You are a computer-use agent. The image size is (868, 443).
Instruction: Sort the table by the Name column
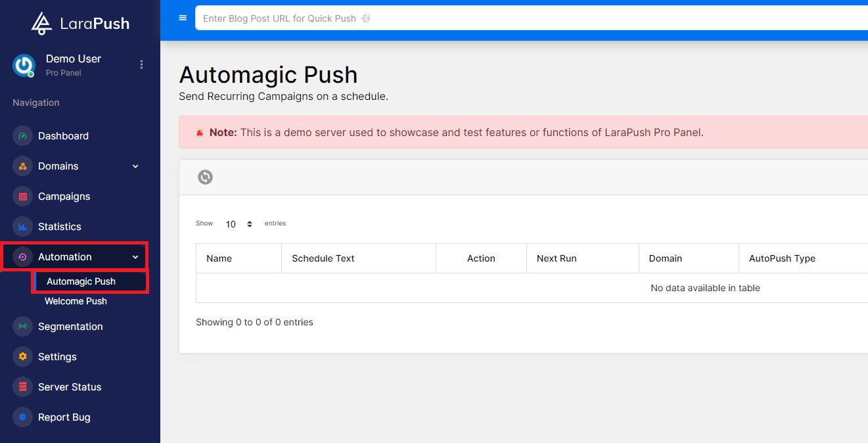coord(219,258)
